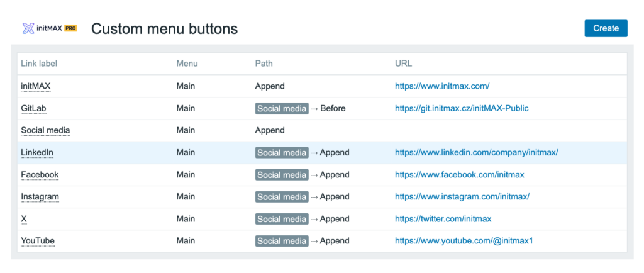Visit the instagram.com/initmax URL
644x273 pixels.
coord(462,196)
